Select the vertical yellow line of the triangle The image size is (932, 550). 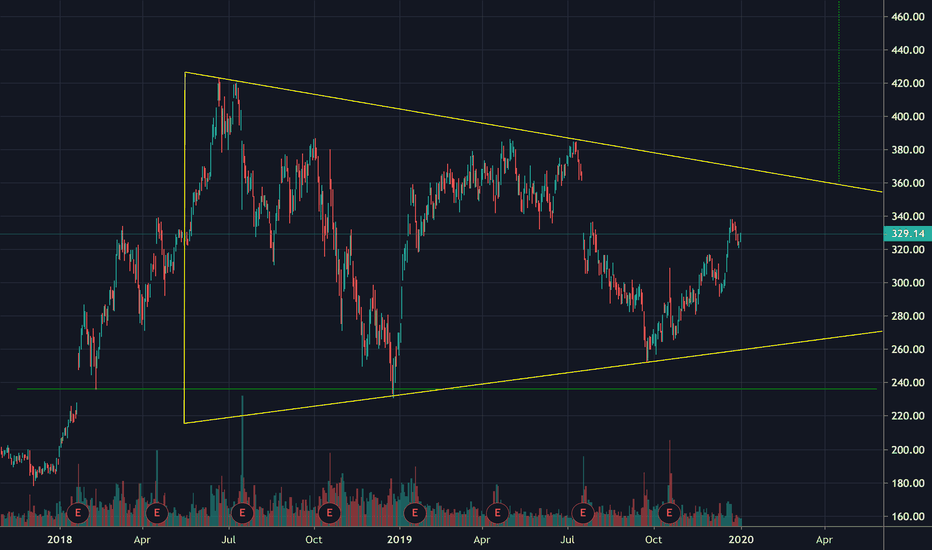click(x=185, y=248)
